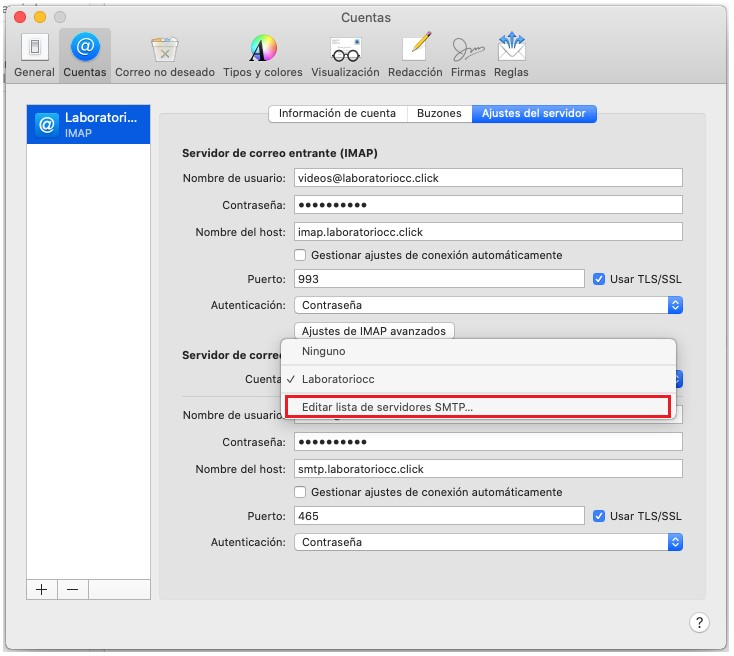Toggle IMAP Gestionar ajustes de conexión automáticamente
This screenshot has height=656, width=734.
(300, 255)
